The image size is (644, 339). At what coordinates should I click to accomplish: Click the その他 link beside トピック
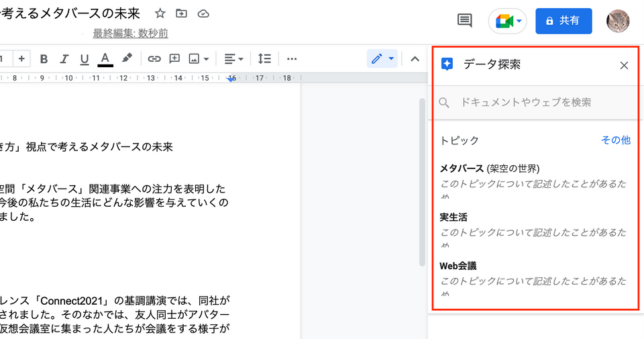[616, 140]
